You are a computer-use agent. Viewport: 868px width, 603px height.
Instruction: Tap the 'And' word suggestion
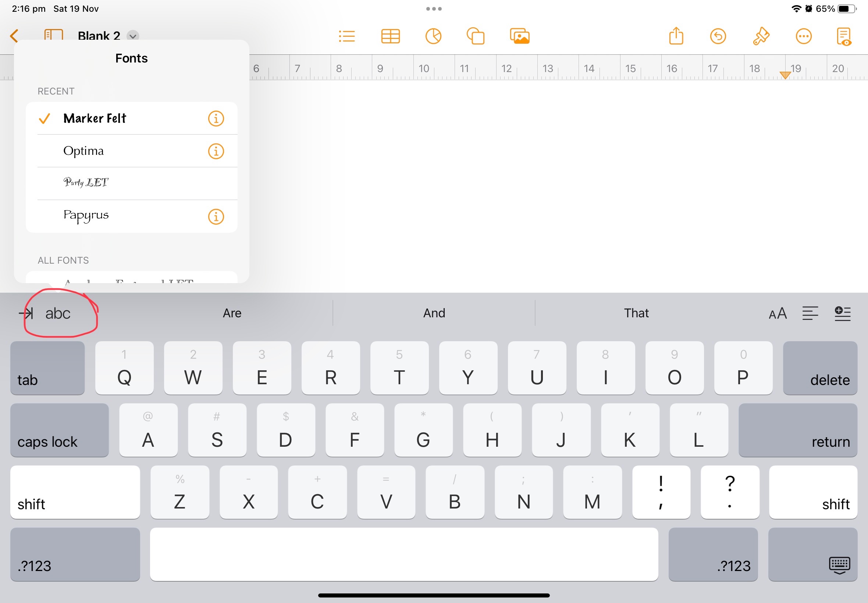point(434,313)
